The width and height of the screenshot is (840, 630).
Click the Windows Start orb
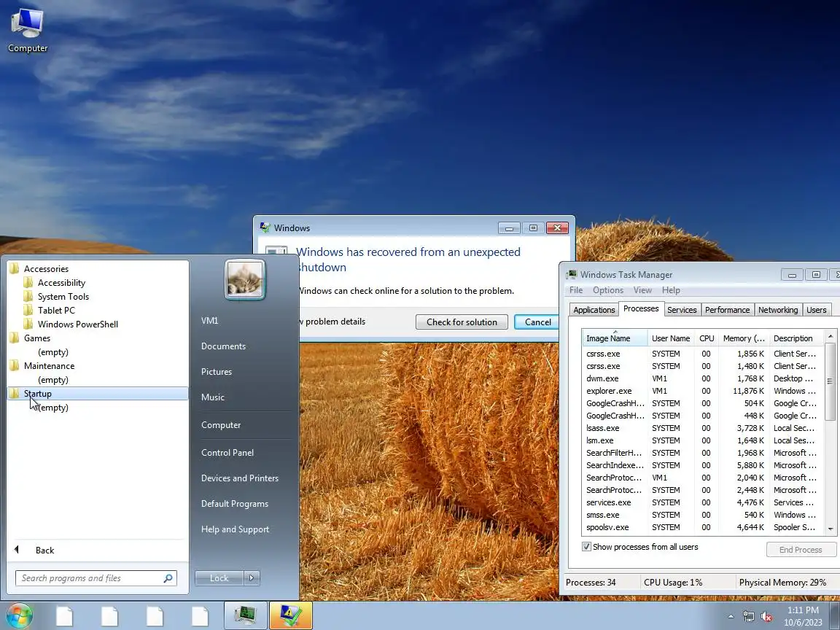tap(19, 615)
